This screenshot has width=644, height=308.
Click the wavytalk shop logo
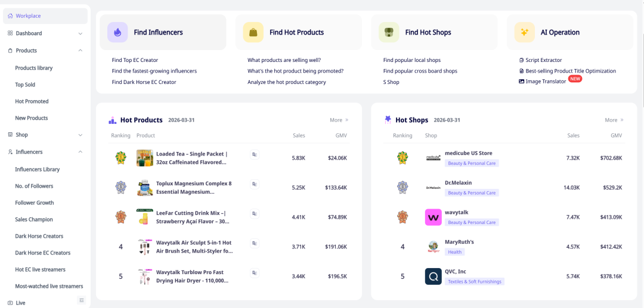click(x=433, y=217)
